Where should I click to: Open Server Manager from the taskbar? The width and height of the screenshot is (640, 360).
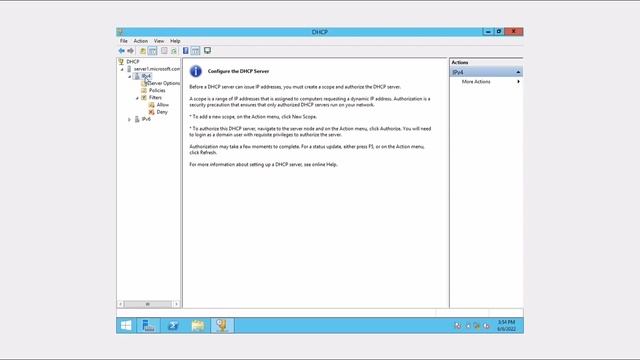pyautogui.click(x=148, y=325)
